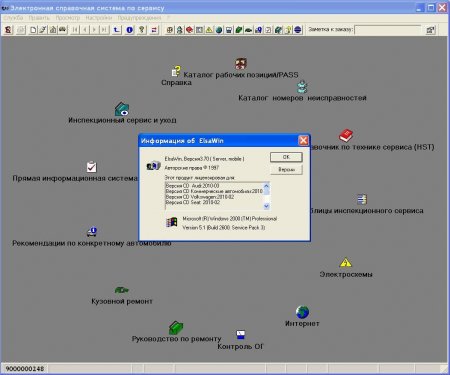Open the inspection service tables icon
Viewport: 450px width, 375px height.
pyautogui.click(x=362, y=199)
